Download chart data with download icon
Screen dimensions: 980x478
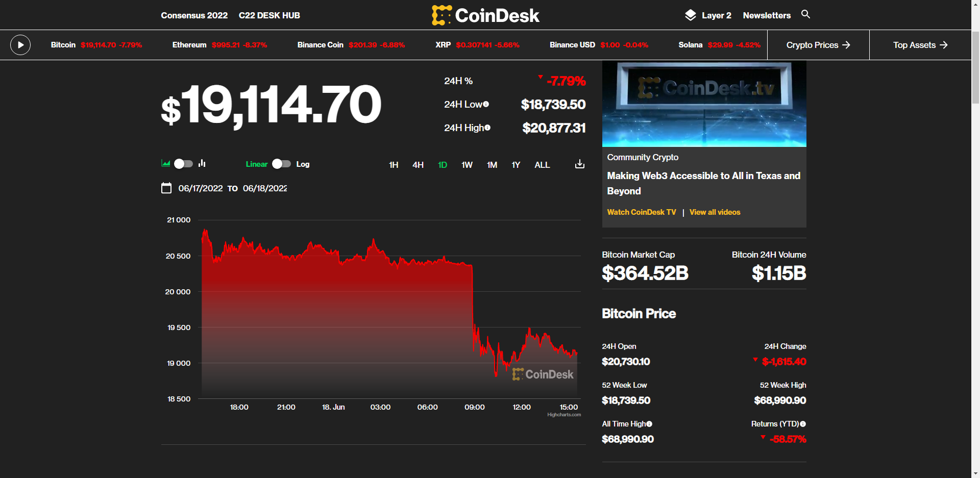(x=579, y=164)
